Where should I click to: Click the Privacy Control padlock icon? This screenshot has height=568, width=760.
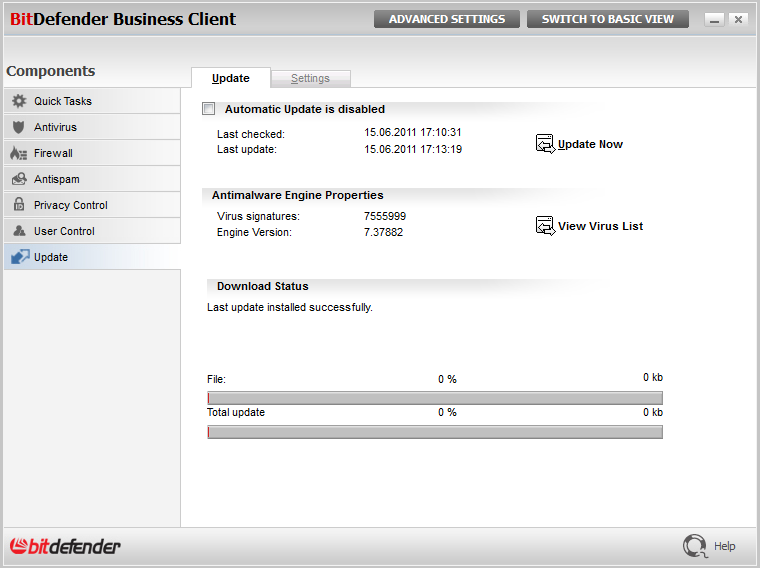coord(19,204)
